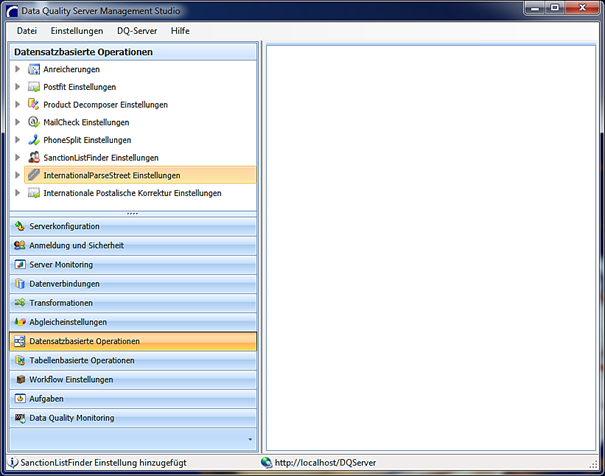Click the pane splitter grip dots
Viewport: 605px width, 476px height.
coord(132,213)
